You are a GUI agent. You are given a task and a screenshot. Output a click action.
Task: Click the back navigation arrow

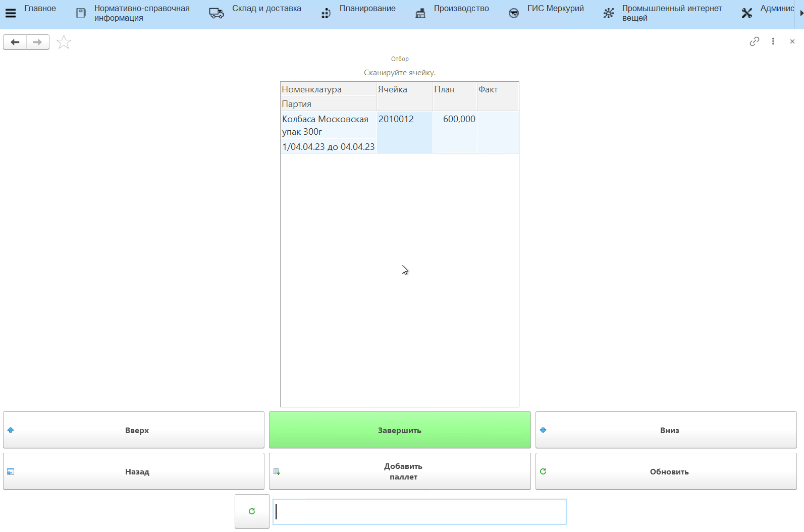pyautogui.click(x=15, y=42)
